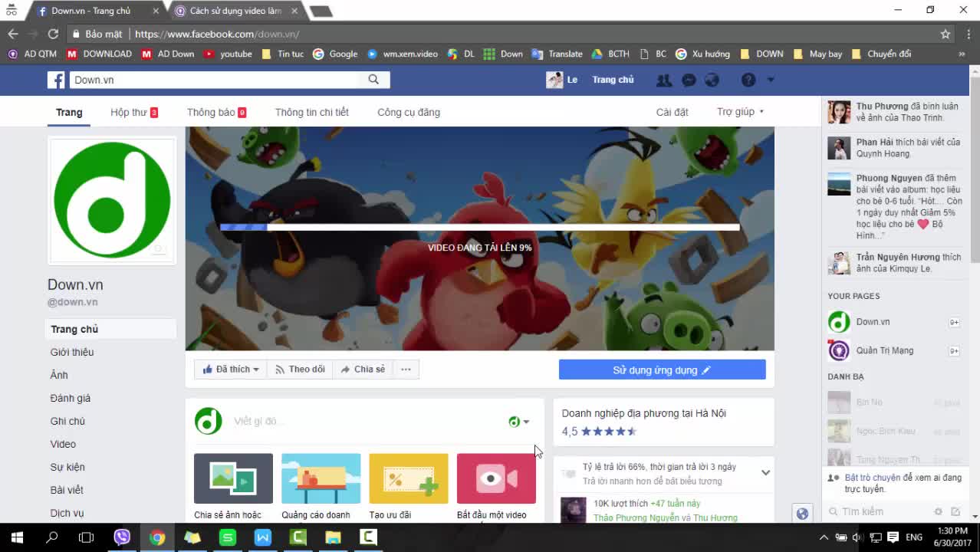Click the Down.vn page profile picture
This screenshot has width=980, height=552.
112,200
